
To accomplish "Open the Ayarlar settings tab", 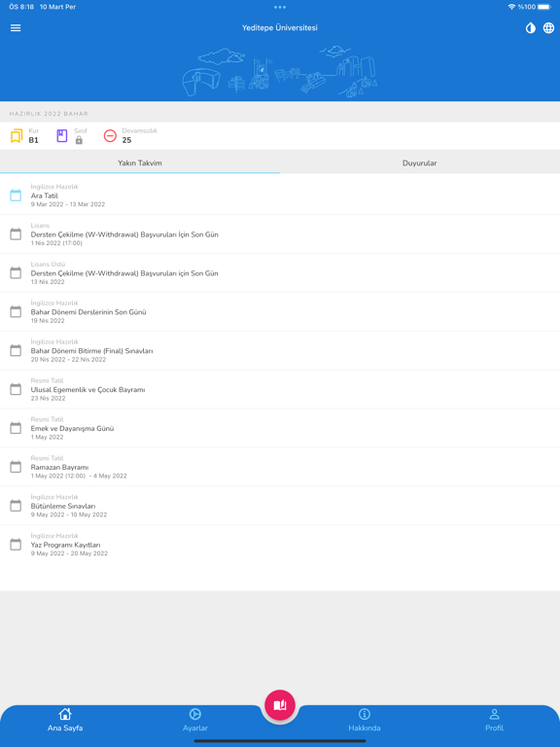I will [195, 720].
